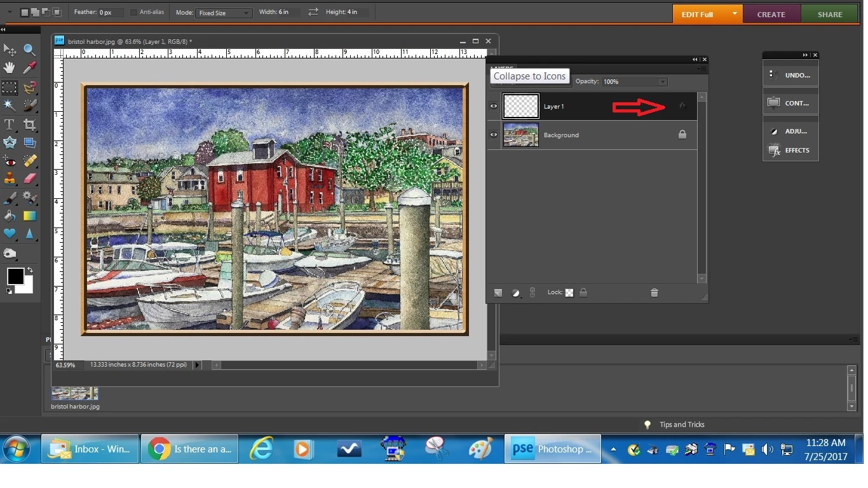Screen dimensions: 868x488
Task: Expand the collapsed icon panel dock
Action: point(806,55)
